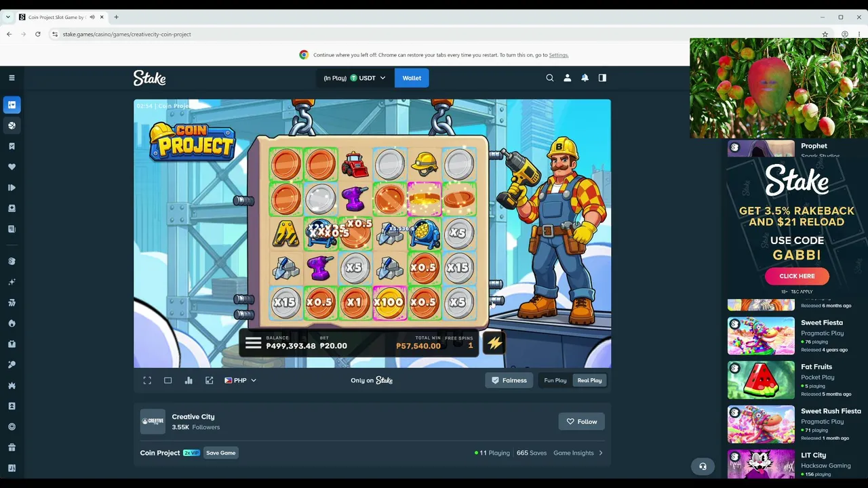
Task: Click the Stake logo in header
Action: pos(150,78)
